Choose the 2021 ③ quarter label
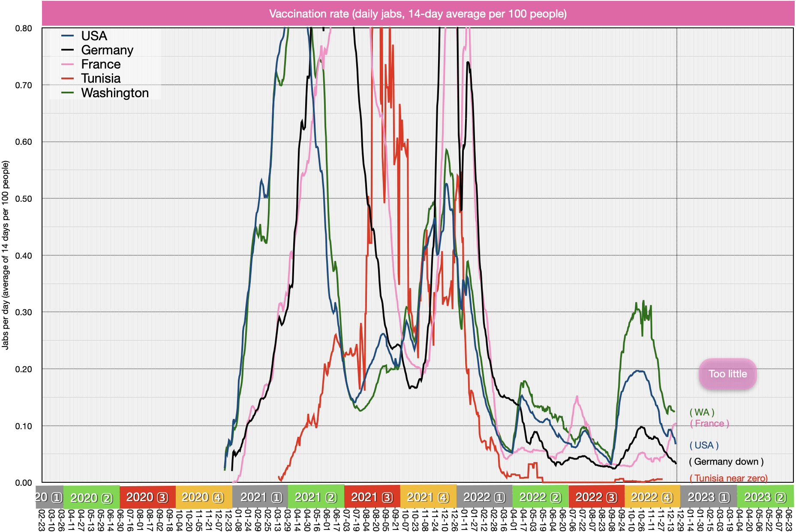799x532 pixels. [x=372, y=497]
